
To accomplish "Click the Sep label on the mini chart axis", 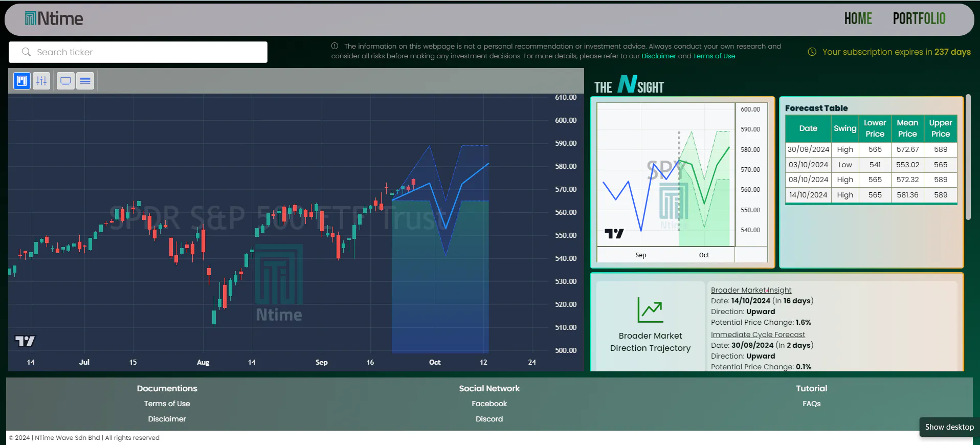I will click(x=641, y=255).
